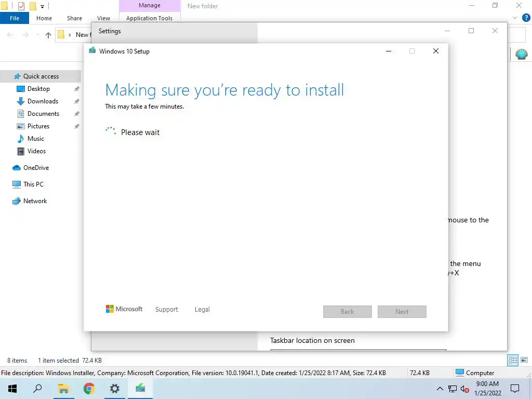
Task: Click the Next button in Setup
Action: (x=402, y=312)
